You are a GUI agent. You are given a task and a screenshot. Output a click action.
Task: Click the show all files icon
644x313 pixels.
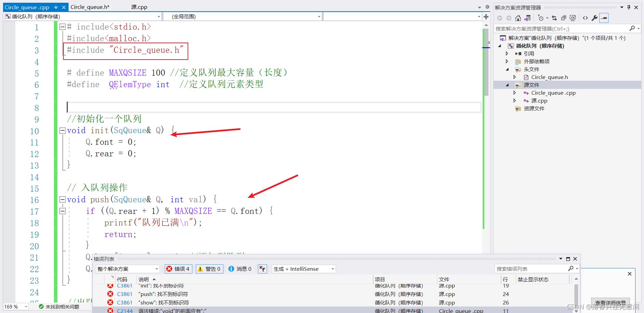coord(573,18)
